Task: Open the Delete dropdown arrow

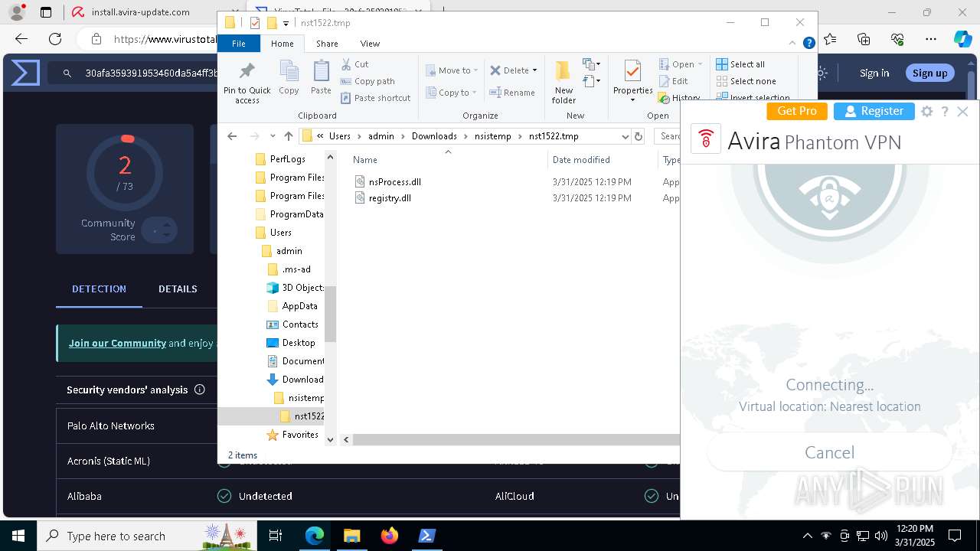Action: coord(534,70)
